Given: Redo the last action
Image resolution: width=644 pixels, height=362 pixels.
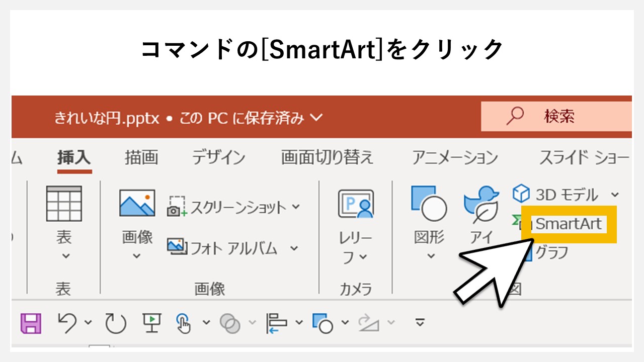Looking at the screenshot, I should (116, 324).
